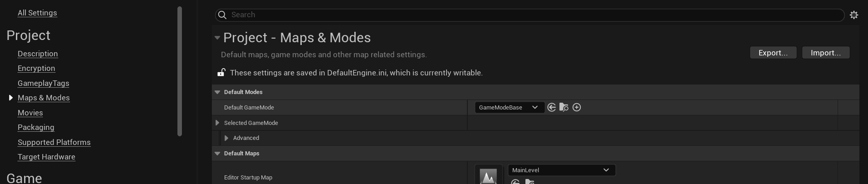
Task: Click the settings gear icon beside search
Action: (854, 15)
